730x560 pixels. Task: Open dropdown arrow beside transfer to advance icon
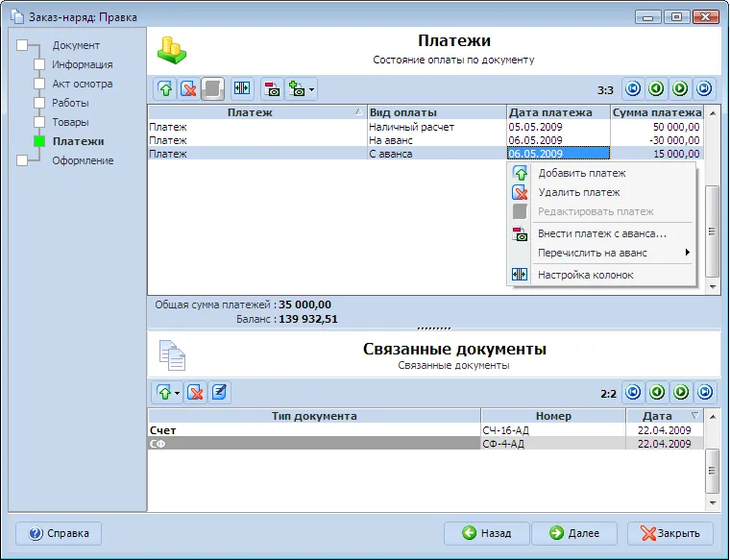coord(311,89)
